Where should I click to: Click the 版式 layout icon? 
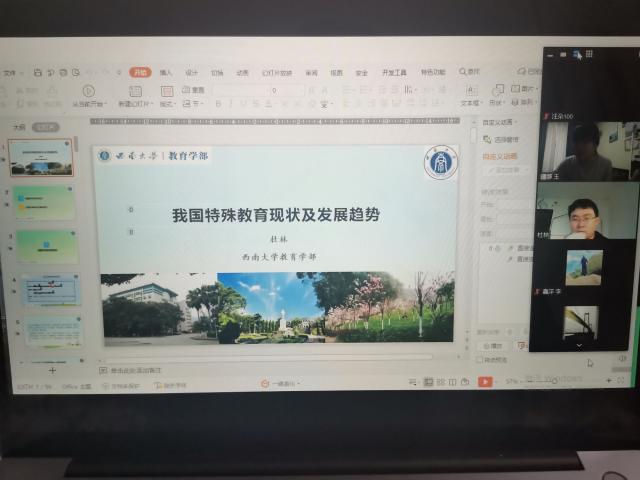pyautogui.click(x=167, y=91)
